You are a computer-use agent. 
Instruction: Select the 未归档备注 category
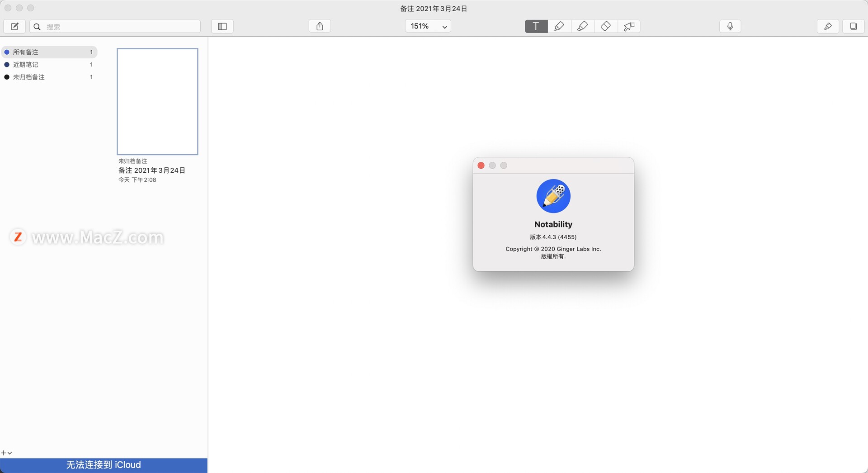[x=49, y=77]
